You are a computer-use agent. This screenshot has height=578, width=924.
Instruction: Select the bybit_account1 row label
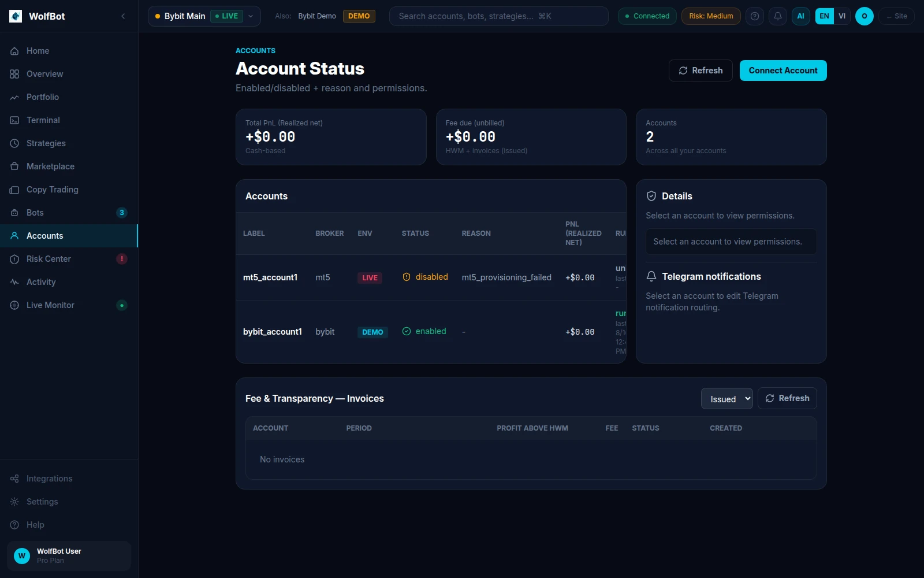click(x=273, y=332)
